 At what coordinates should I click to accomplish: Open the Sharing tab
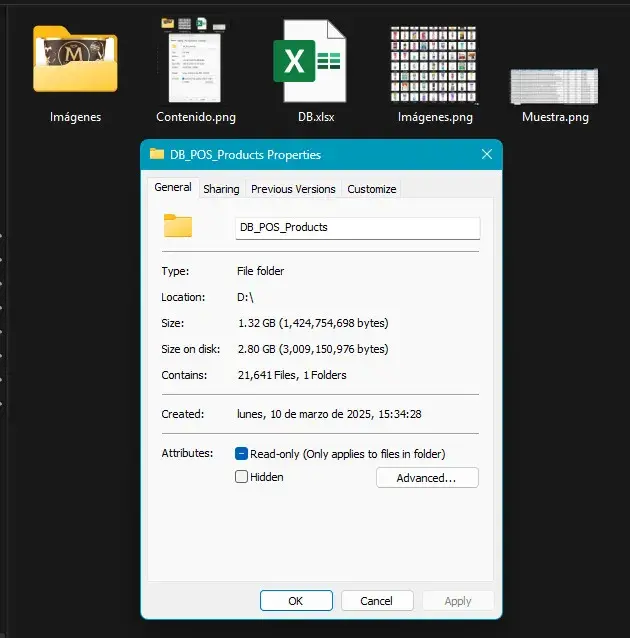[x=221, y=189]
